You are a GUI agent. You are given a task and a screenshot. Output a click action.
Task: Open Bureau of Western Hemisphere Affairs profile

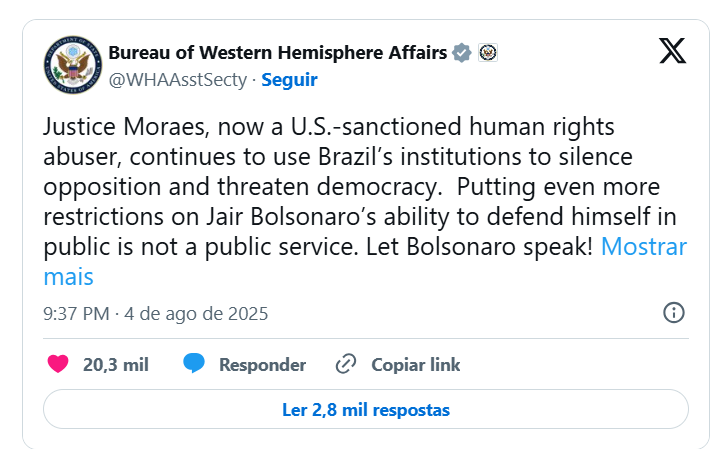[x=277, y=52]
